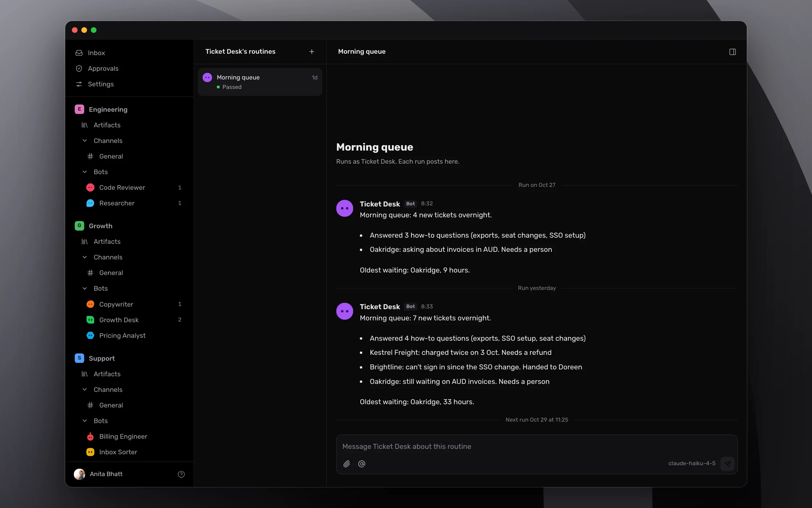Image resolution: width=812 pixels, height=508 pixels.
Task: Add a new routine with plus icon
Action: [x=312, y=52]
